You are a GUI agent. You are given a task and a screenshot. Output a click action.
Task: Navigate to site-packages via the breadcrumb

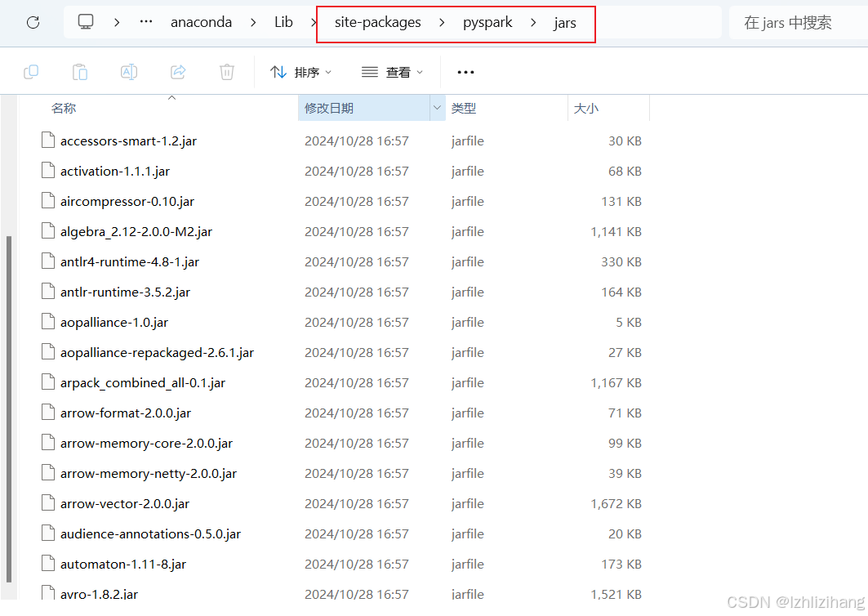tap(377, 22)
